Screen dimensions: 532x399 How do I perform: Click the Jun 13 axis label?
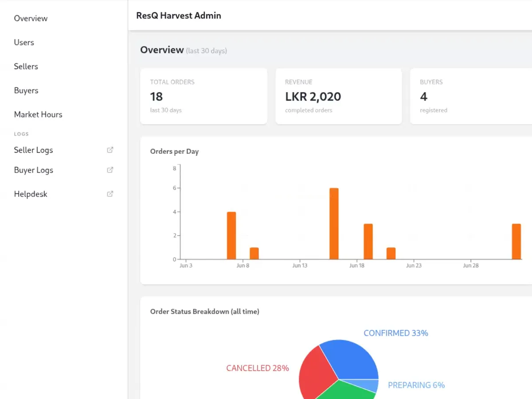300,266
